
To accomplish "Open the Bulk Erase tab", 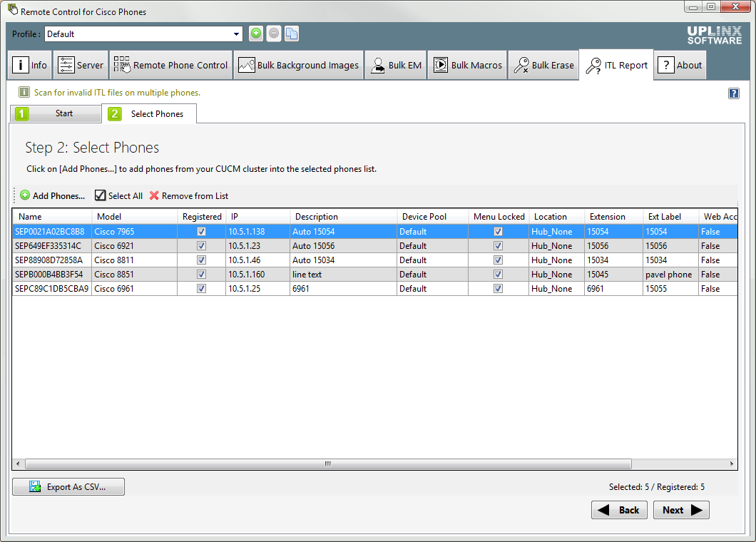I will coord(543,65).
